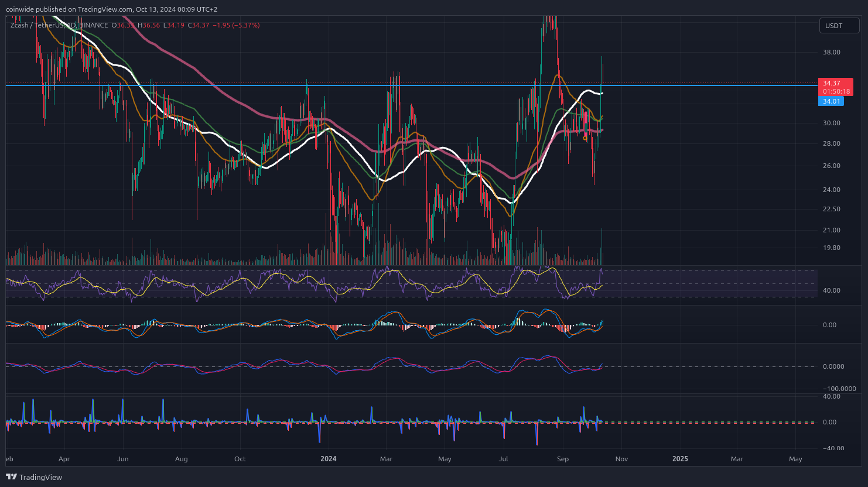868x487 pixels.
Task: Click the 0.0000 indicator scale value
Action: click(x=833, y=366)
